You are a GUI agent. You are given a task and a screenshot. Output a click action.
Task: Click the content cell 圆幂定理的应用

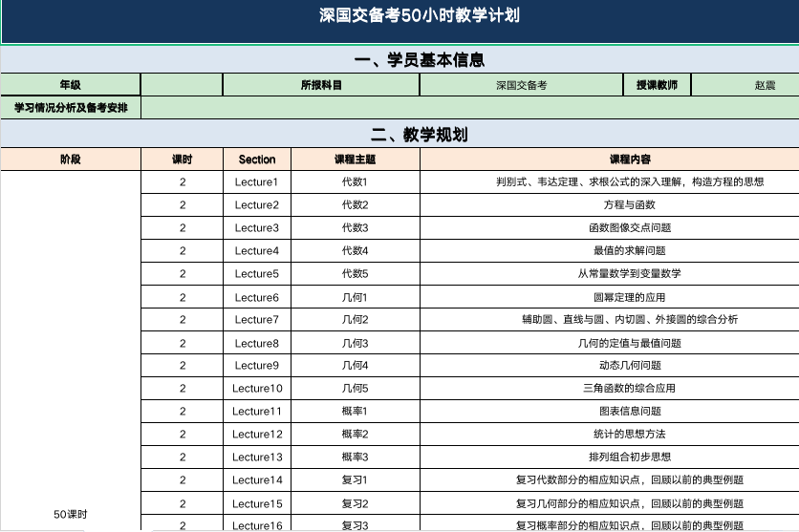tap(610, 297)
